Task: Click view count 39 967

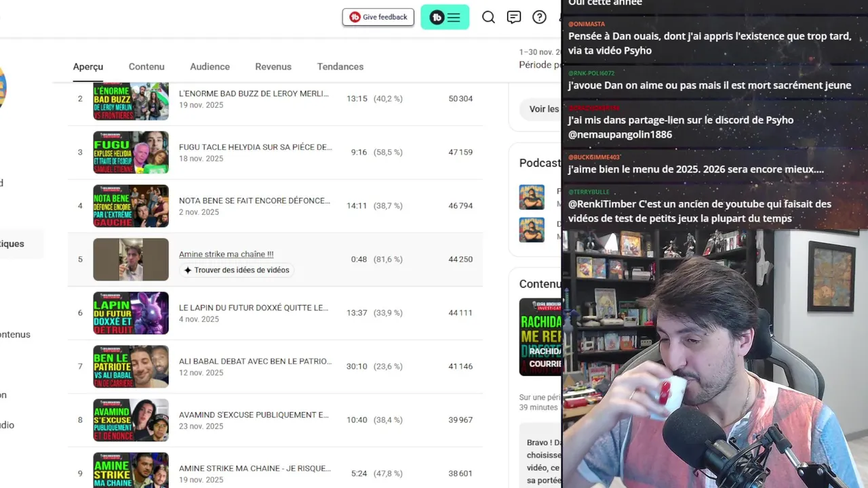Action: click(x=460, y=420)
